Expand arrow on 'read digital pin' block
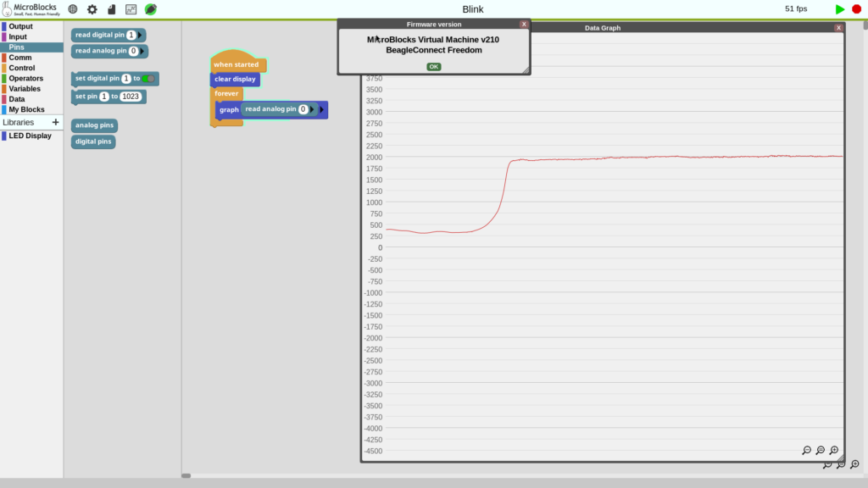 tap(142, 35)
